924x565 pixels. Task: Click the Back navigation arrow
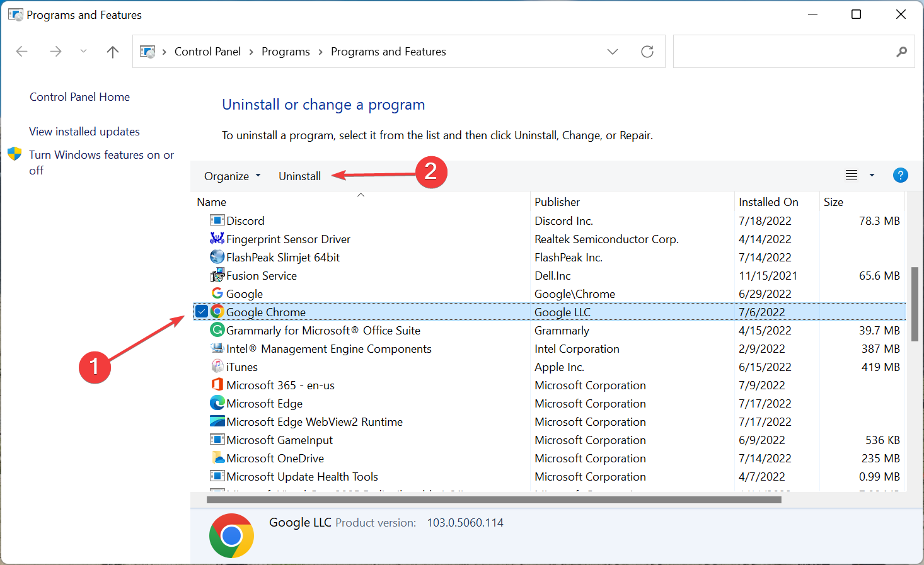[x=21, y=51]
